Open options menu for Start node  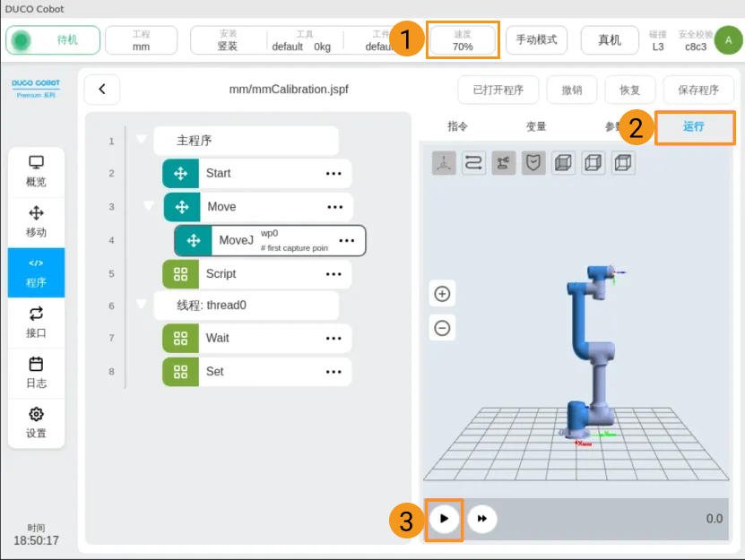click(334, 173)
